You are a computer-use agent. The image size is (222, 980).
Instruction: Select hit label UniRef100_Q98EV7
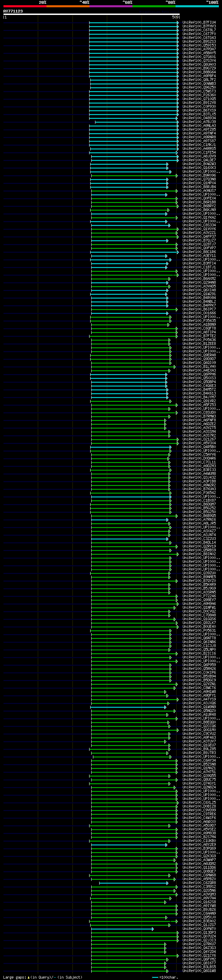199,600
